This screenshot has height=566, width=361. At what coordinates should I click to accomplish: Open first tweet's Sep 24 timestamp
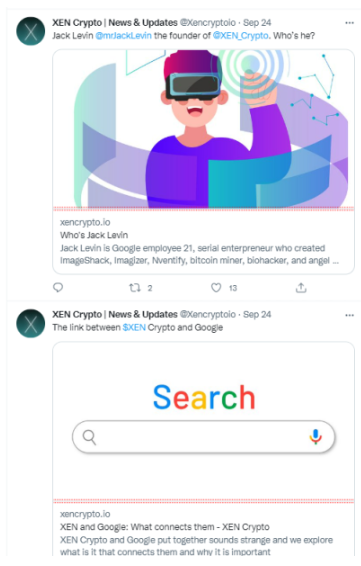(x=257, y=23)
